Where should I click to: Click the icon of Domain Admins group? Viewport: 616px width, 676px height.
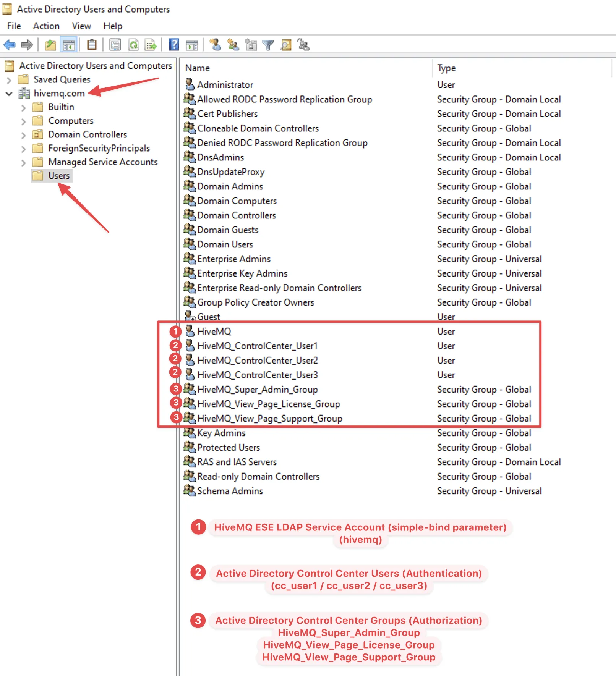coord(190,186)
